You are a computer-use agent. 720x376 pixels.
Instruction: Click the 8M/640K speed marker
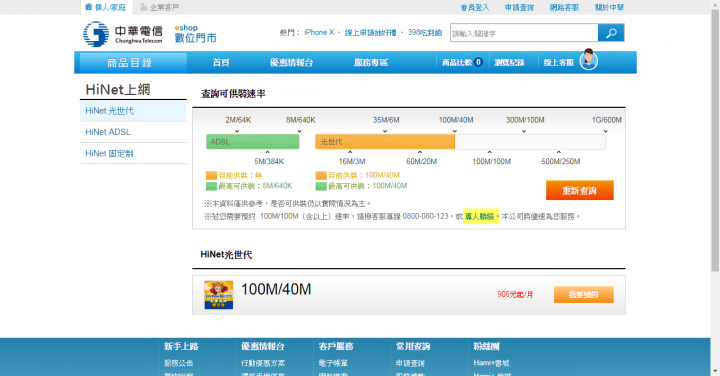300,120
